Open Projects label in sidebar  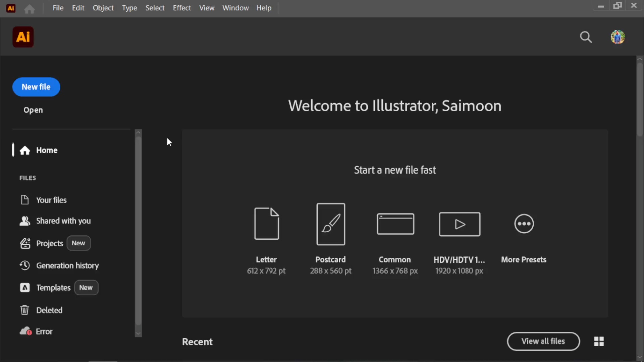tap(50, 244)
